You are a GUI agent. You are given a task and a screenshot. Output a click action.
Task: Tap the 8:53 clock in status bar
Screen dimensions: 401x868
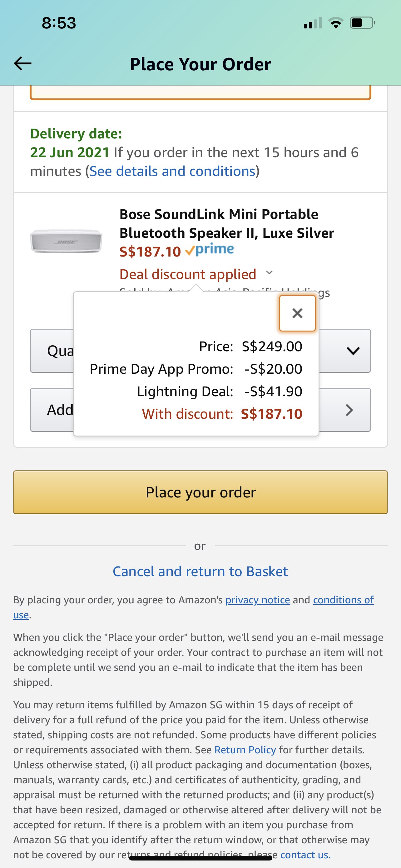[59, 23]
